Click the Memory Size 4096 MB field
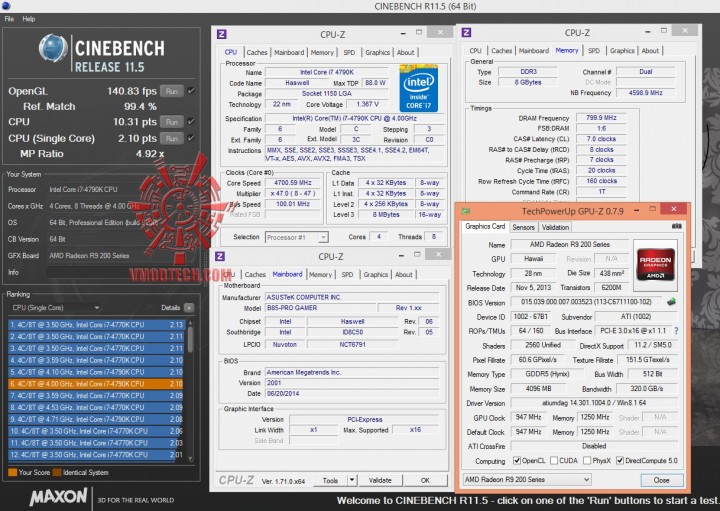Screen dimensions: 720x511 click(538, 388)
